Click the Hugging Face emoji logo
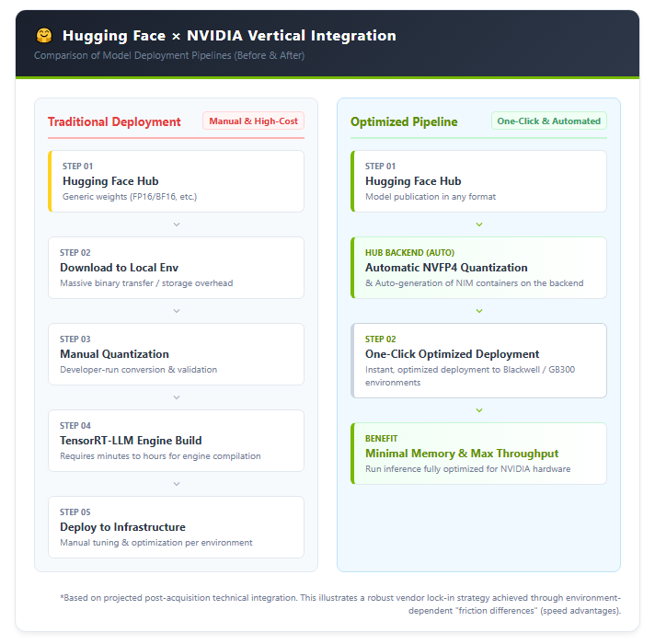Viewport: 655px width, 644px height. pyautogui.click(x=44, y=36)
